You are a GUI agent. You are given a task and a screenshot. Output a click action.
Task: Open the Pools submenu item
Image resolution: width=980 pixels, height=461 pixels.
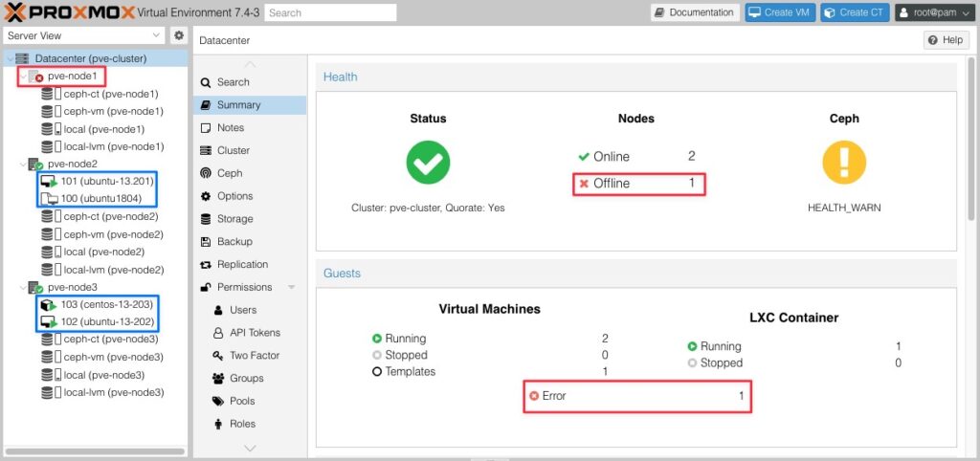(250, 401)
